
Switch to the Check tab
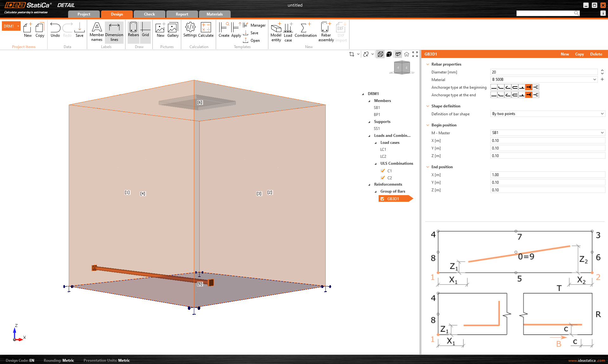(x=149, y=14)
